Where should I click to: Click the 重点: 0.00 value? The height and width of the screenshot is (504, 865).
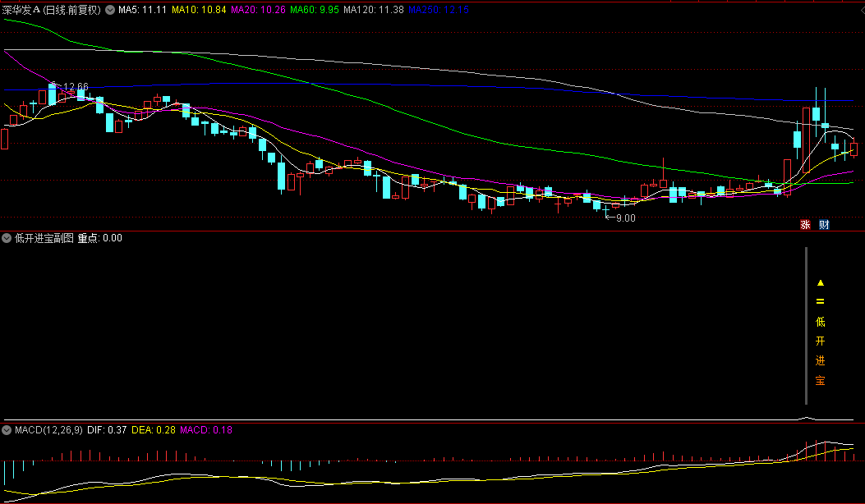pyautogui.click(x=100, y=238)
